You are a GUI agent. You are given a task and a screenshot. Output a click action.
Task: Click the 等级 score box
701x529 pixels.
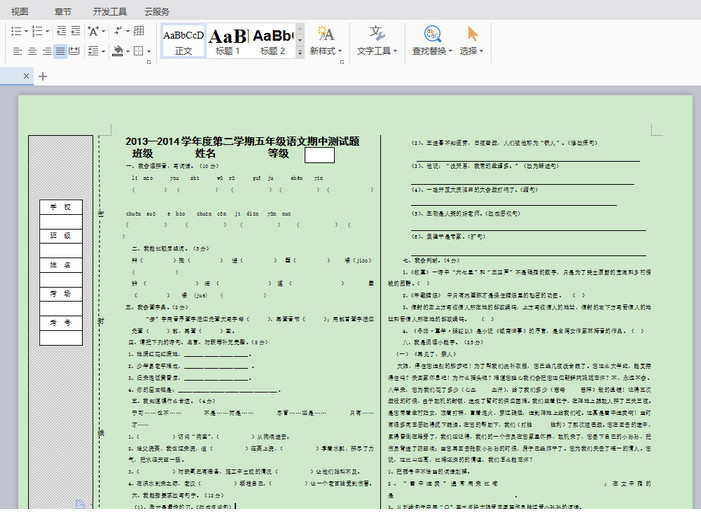coord(319,155)
